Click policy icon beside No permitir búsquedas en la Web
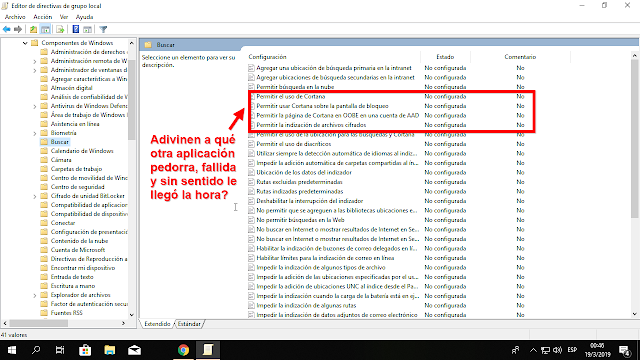This screenshot has width=640, height=360. click(251, 220)
